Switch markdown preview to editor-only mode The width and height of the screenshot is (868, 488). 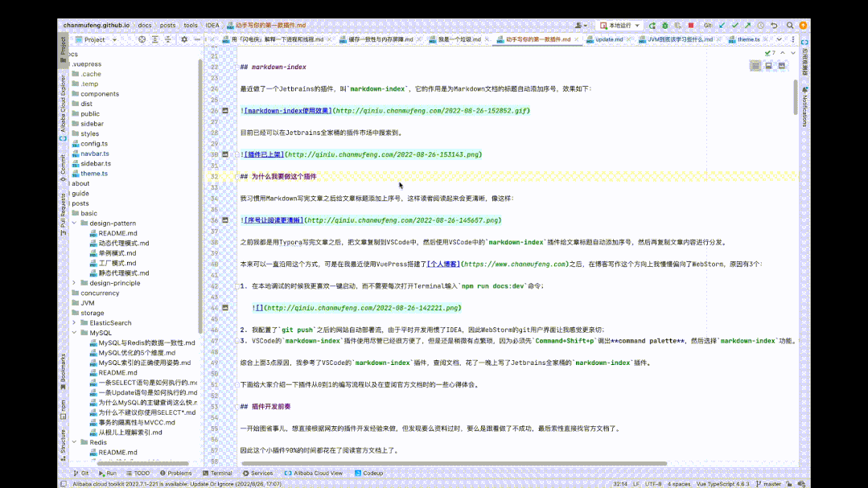click(x=755, y=65)
